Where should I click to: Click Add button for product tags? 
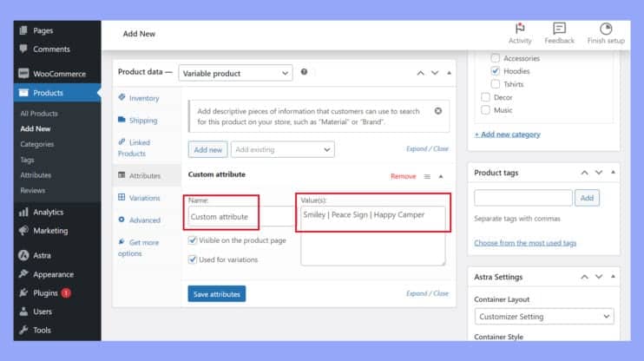pyautogui.click(x=587, y=198)
